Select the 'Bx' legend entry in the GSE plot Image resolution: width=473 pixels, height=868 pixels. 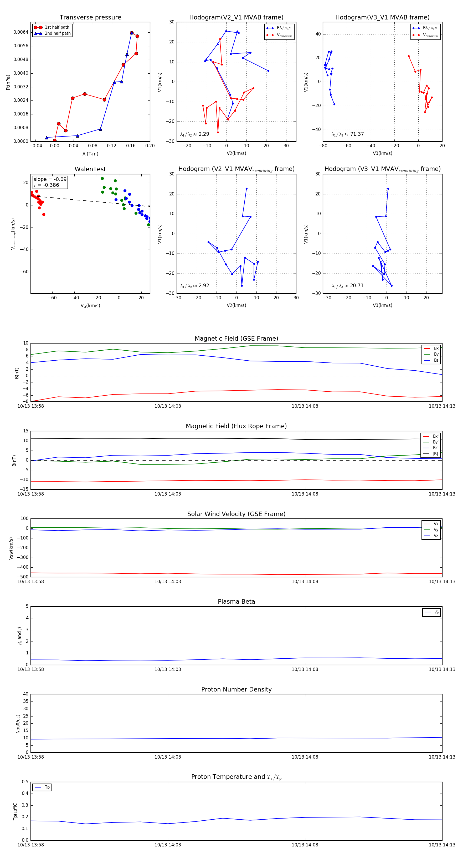coord(431,349)
